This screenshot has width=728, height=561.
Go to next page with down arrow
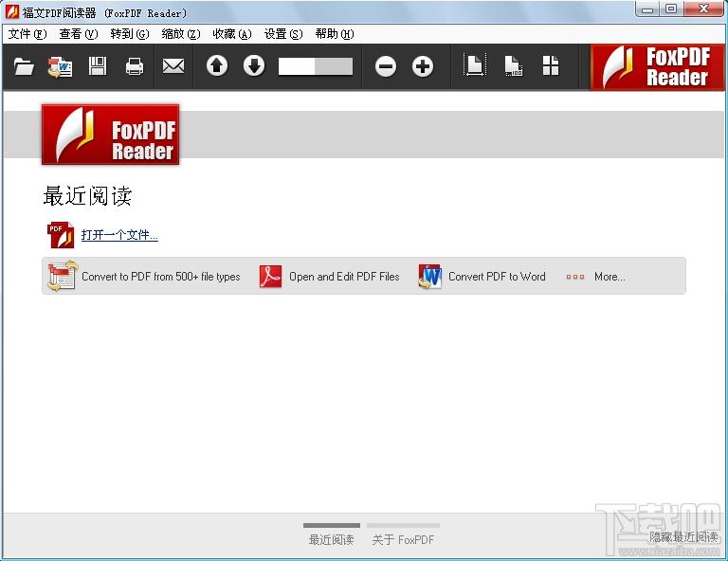pos(254,66)
